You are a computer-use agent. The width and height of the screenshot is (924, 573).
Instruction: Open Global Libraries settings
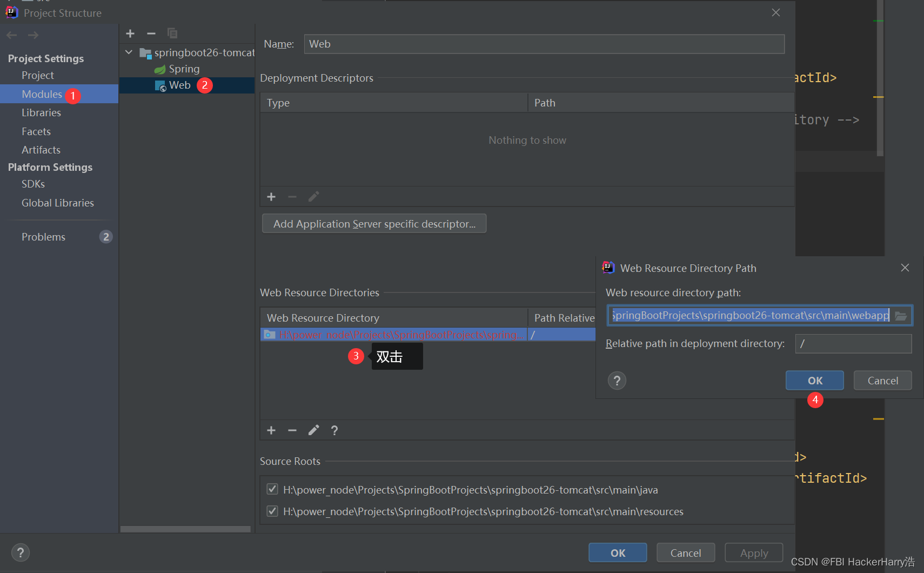(58, 203)
